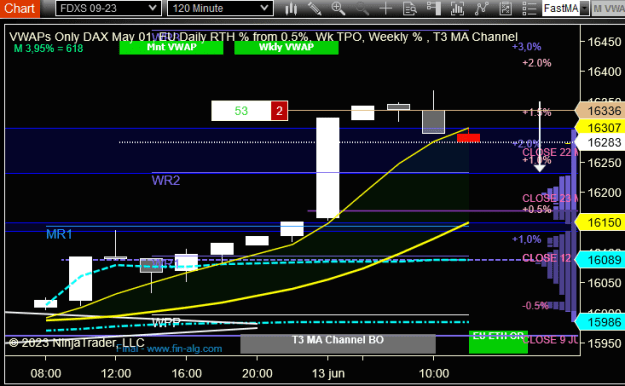Click the white 16283 price marker
Image resolution: width=625 pixels, height=386 pixels.
coord(600,142)
